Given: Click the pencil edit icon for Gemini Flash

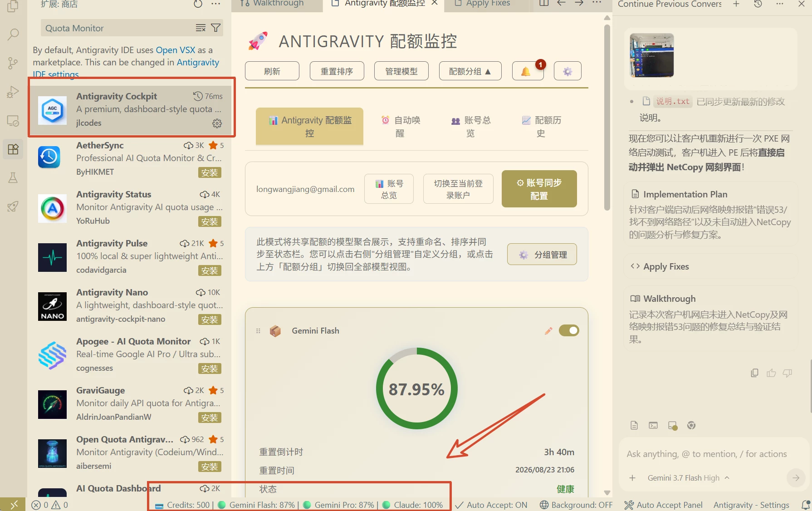Looking at the screenshot, I should tap(548, 331).
